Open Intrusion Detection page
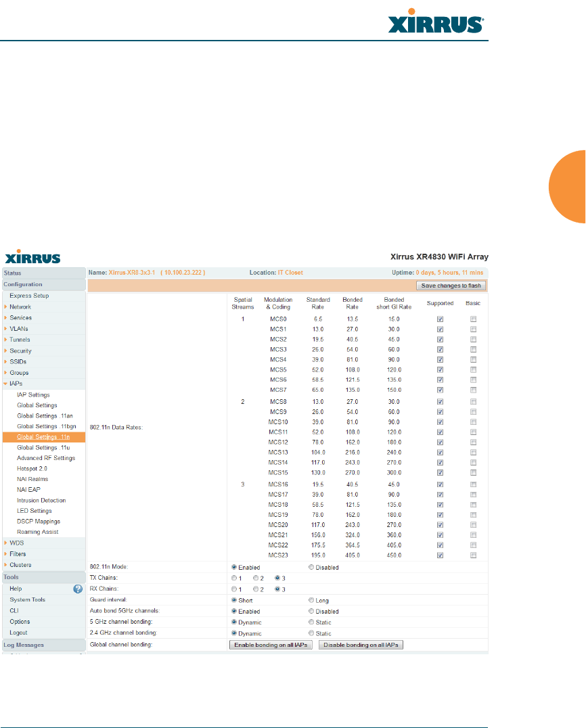 (x=41, y=501)
